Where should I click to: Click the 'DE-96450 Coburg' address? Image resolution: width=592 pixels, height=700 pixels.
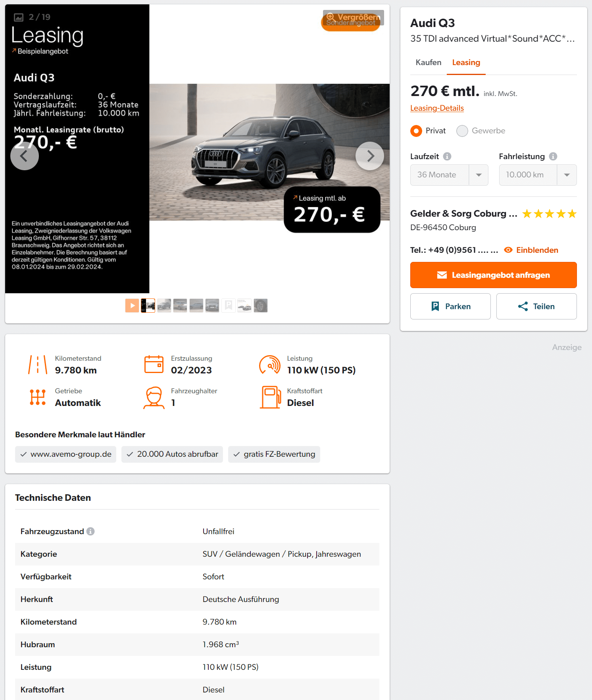443,227
